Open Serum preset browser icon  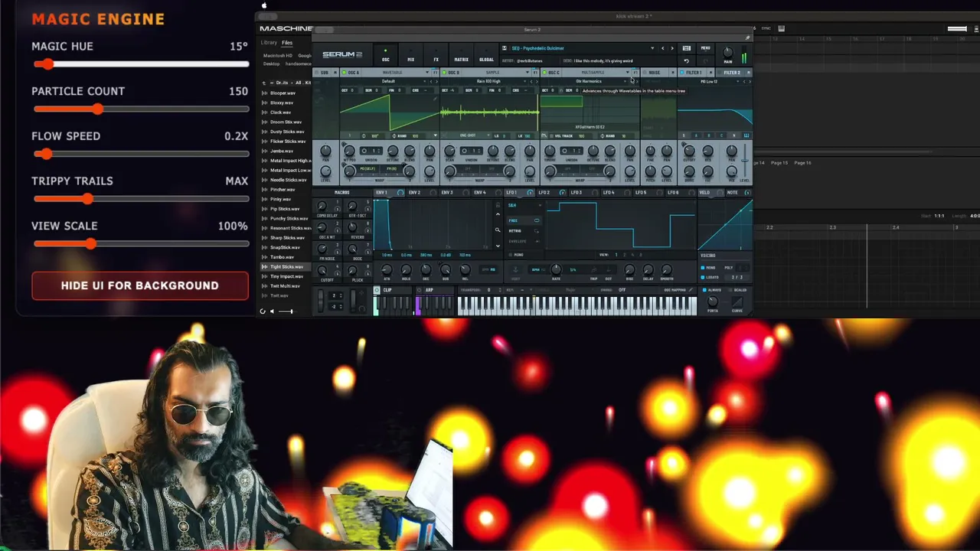pyautogui.click(x=687, y=48)
